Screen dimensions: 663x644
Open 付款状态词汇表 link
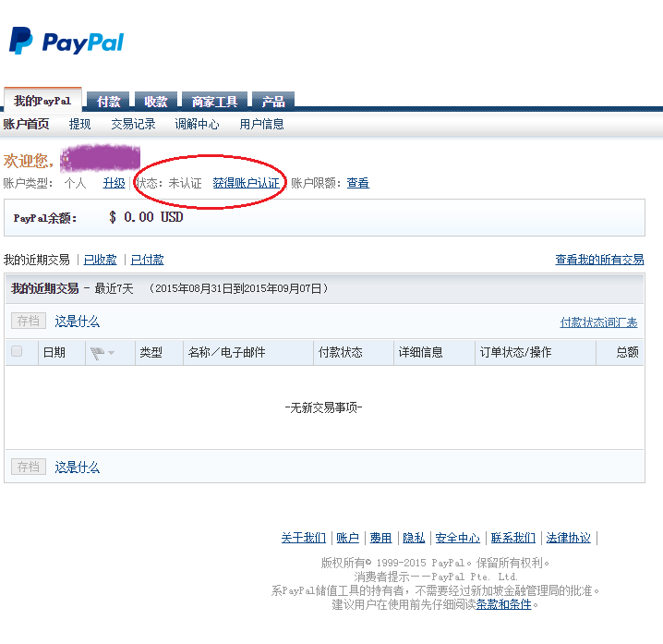tap(598, 322)
